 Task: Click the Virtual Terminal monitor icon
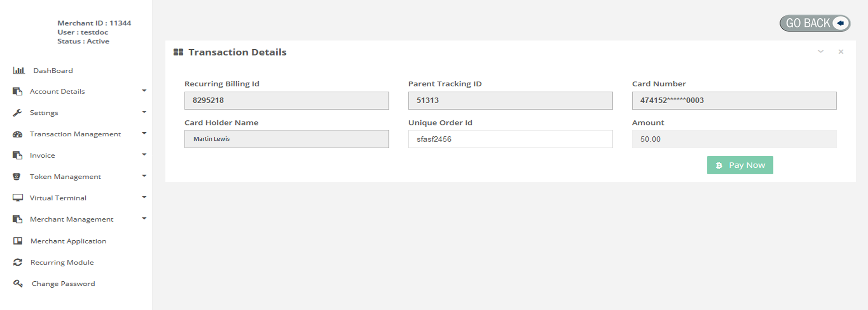18,198
